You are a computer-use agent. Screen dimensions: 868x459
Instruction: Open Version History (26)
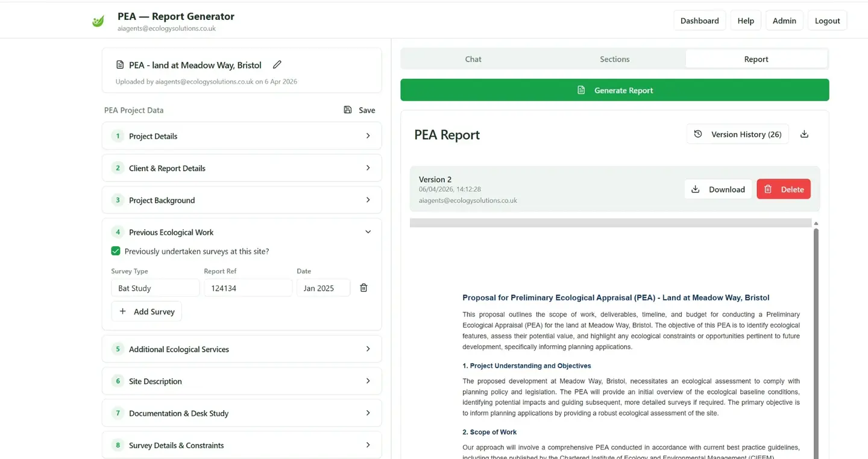[x=738, y=134]
